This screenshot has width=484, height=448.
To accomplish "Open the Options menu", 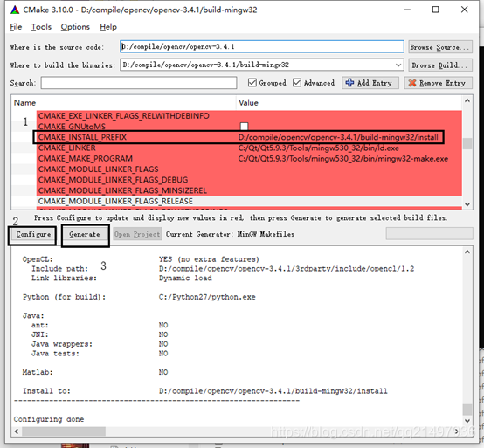I will (75, 27).
